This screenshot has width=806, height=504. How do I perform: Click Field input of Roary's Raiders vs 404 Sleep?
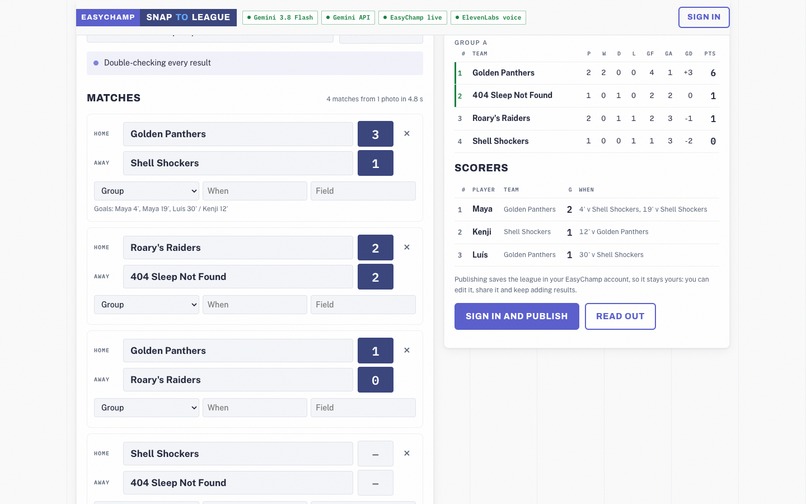point(363,304)
